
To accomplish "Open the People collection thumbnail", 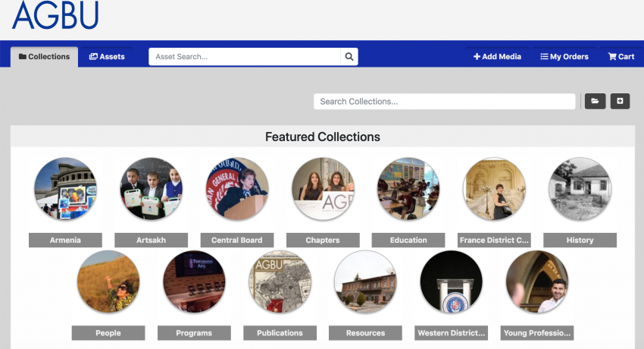I will click(108, 281).
